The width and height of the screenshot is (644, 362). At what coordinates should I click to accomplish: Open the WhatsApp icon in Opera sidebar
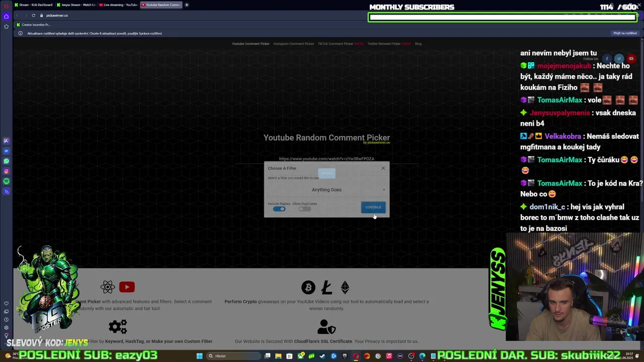click(6, 161)
